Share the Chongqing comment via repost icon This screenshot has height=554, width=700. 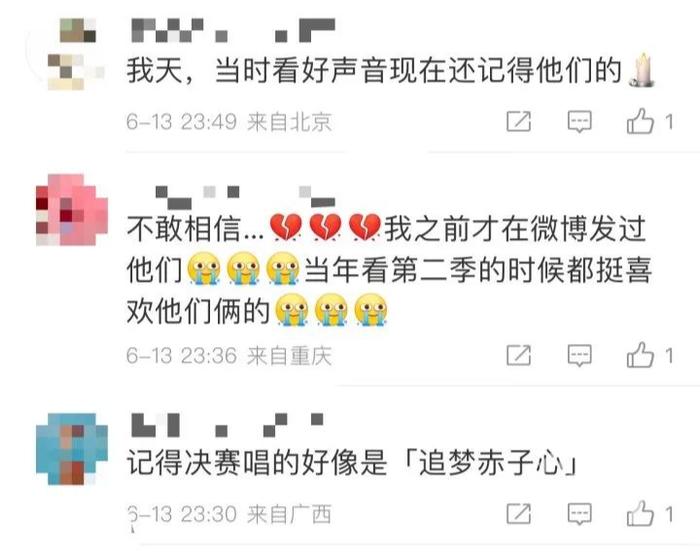coord(519,355)
